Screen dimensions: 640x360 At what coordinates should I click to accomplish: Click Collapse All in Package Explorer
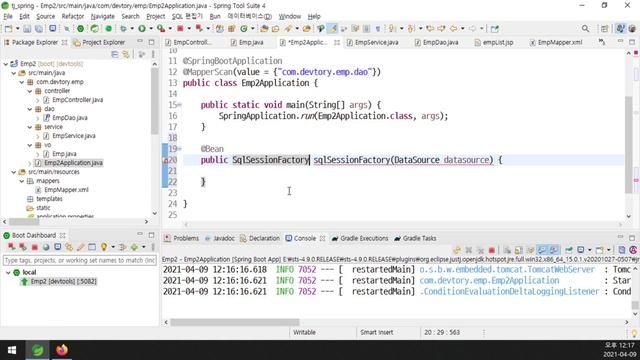(115, 54)
